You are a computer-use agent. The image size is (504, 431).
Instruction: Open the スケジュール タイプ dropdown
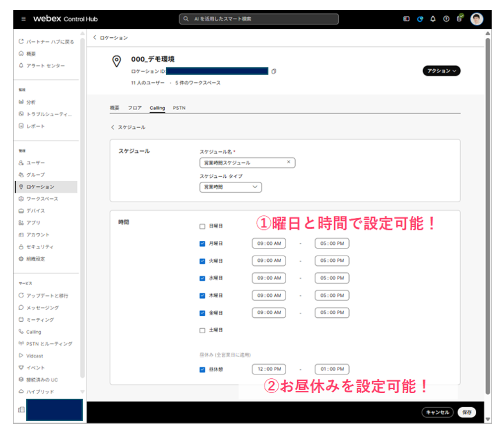coord(230,187)
